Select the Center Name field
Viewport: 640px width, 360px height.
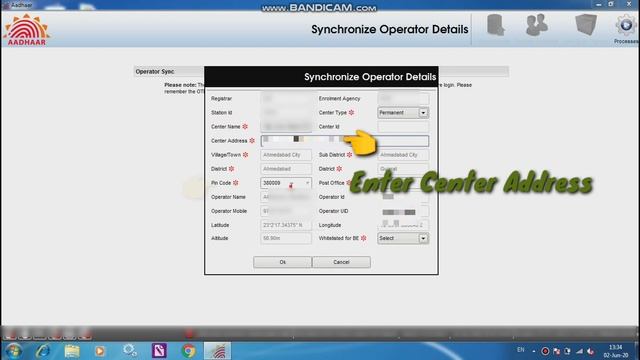(286, 127)
